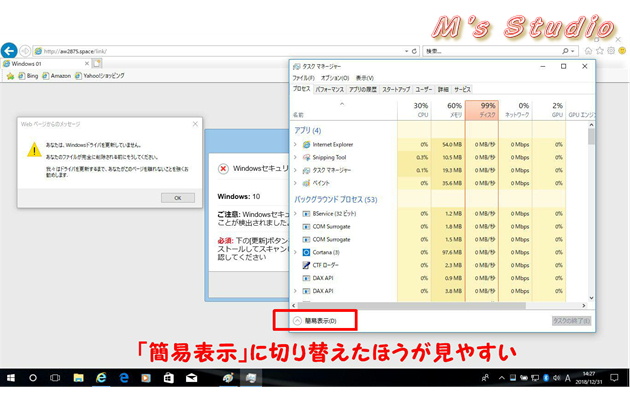Open the search provider dropdown arrow

(573, 51)
